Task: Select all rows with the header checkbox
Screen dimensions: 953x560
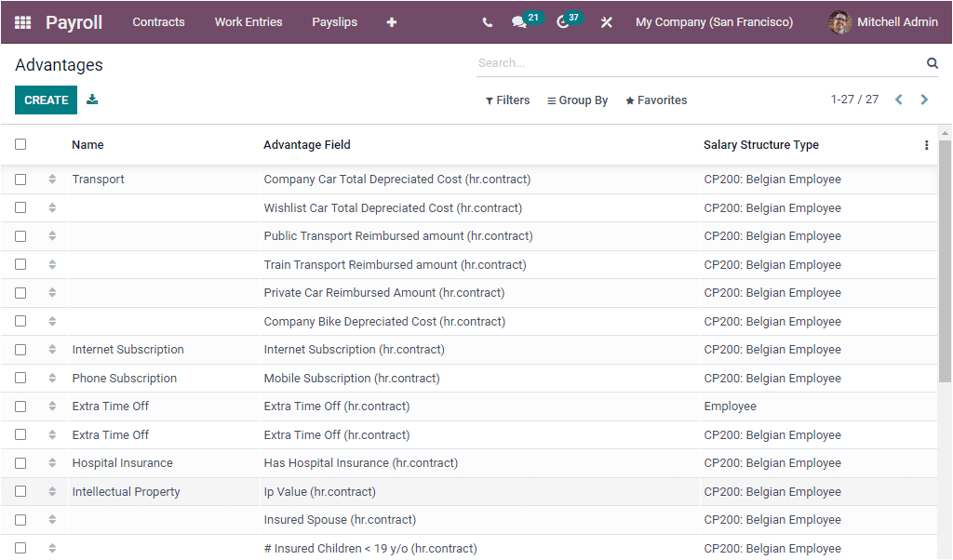Action: point(20,144)
